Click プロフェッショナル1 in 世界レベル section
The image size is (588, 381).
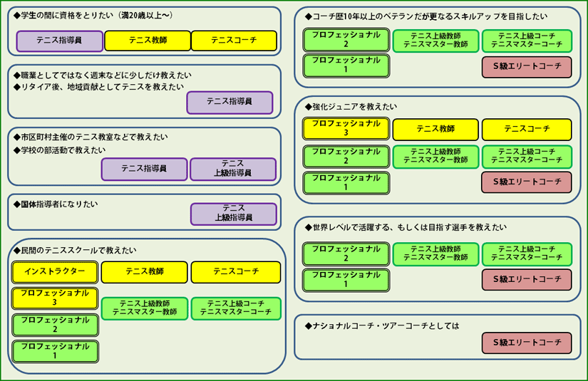[346, 280]
